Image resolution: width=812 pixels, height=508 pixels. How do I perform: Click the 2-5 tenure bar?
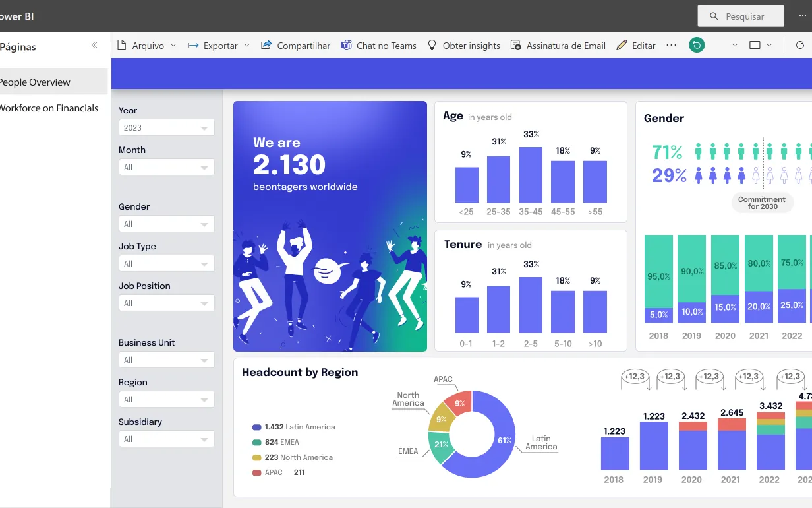(531, 305)
